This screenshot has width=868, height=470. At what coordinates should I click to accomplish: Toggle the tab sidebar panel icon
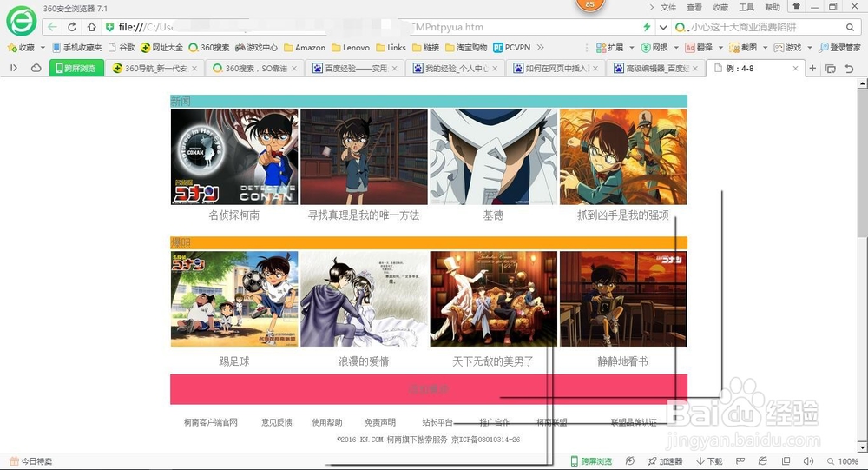[x=14, y=68]
